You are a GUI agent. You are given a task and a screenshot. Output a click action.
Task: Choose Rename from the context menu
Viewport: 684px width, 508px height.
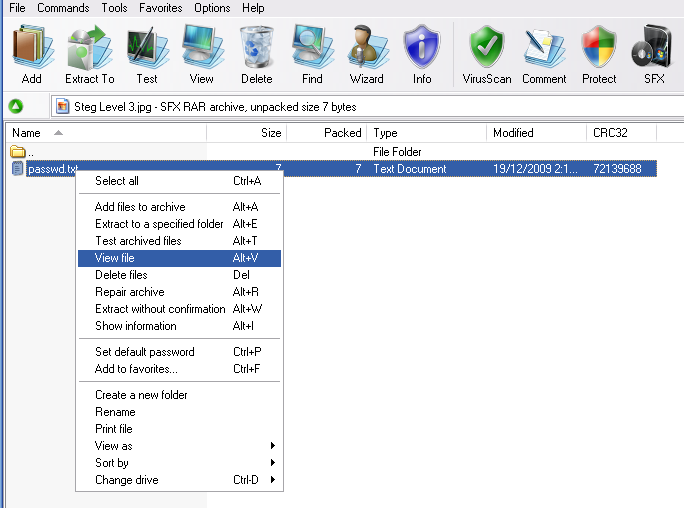point(179,412)
